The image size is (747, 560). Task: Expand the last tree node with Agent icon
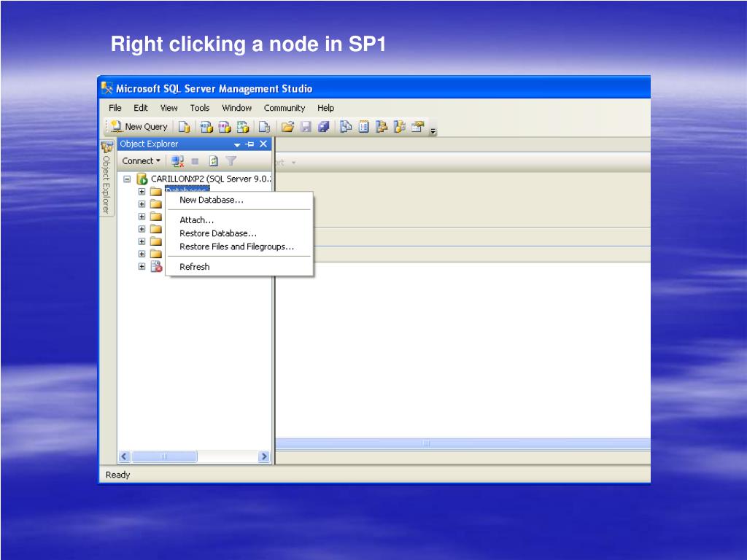[x=142, y=266]
